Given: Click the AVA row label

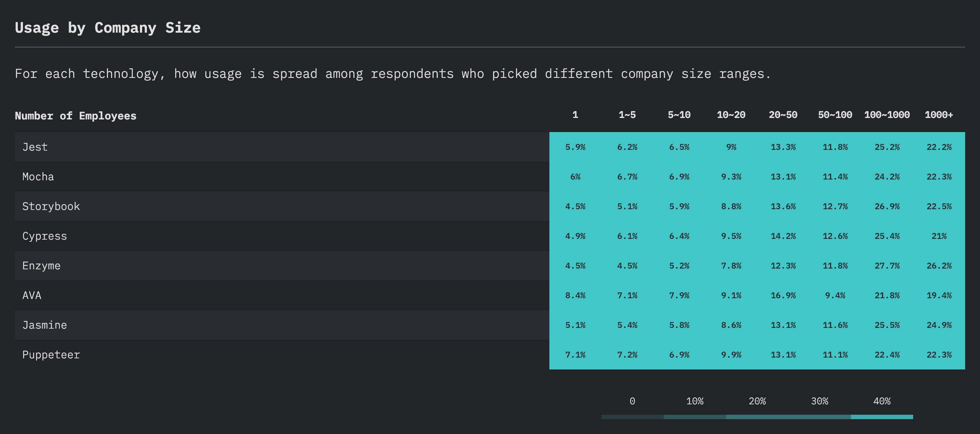Looking at the screenshot, I should 32,295.
